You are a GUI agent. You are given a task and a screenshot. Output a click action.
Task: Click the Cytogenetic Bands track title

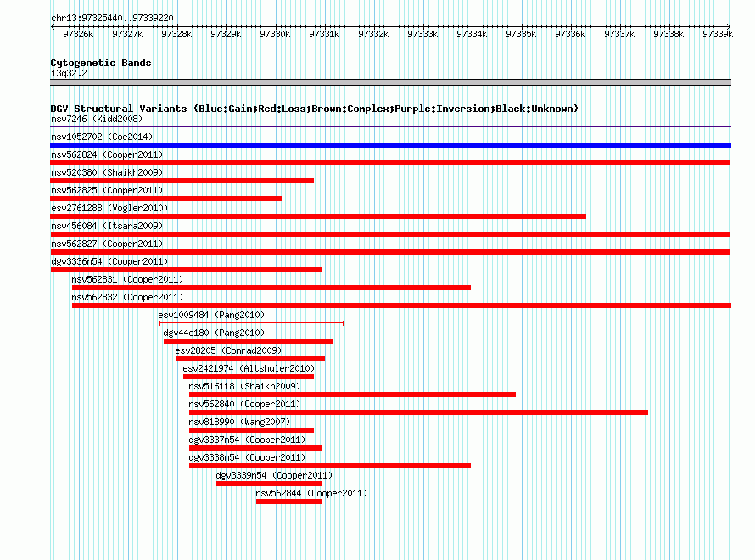[x=101, y=63]
